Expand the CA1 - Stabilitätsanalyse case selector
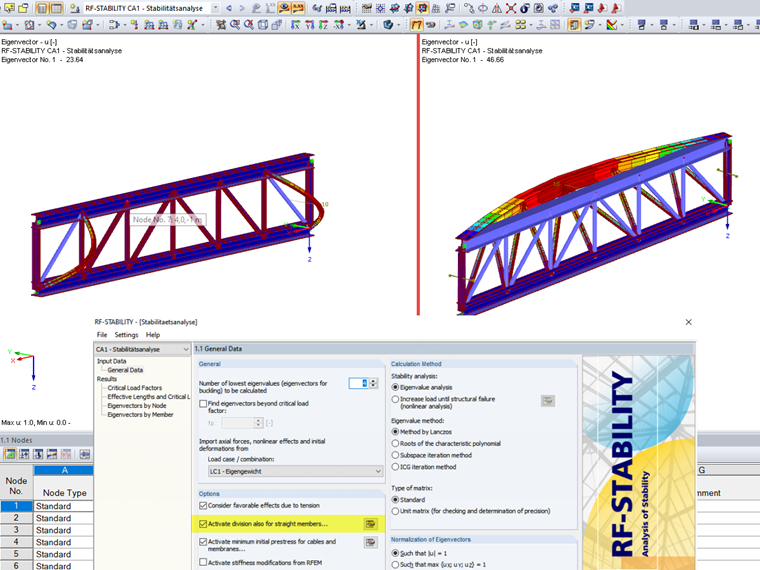 (x=142, y=349)
